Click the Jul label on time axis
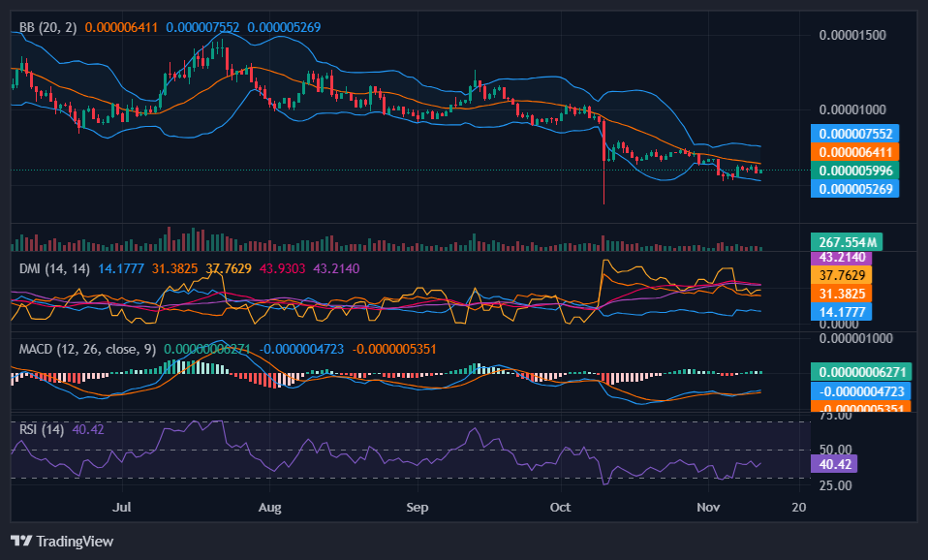This screenshot has width=928, height=560. 122,507
